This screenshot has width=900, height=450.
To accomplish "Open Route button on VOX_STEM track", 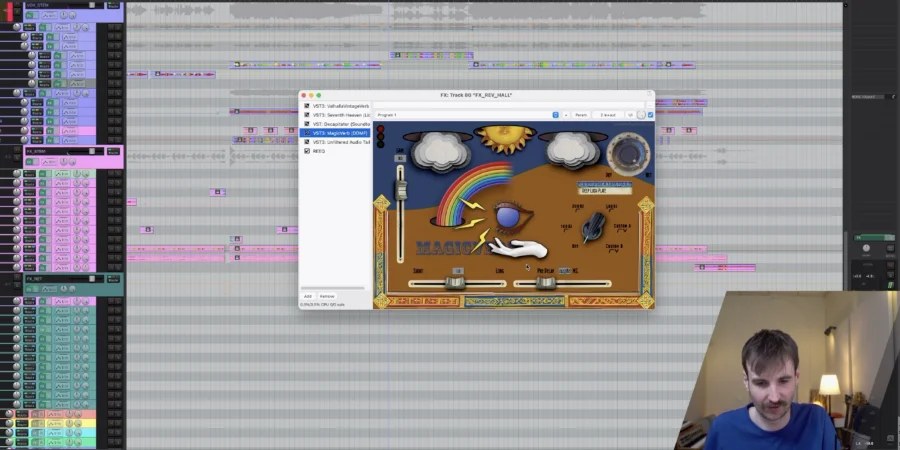I will [x=114, y=5].
